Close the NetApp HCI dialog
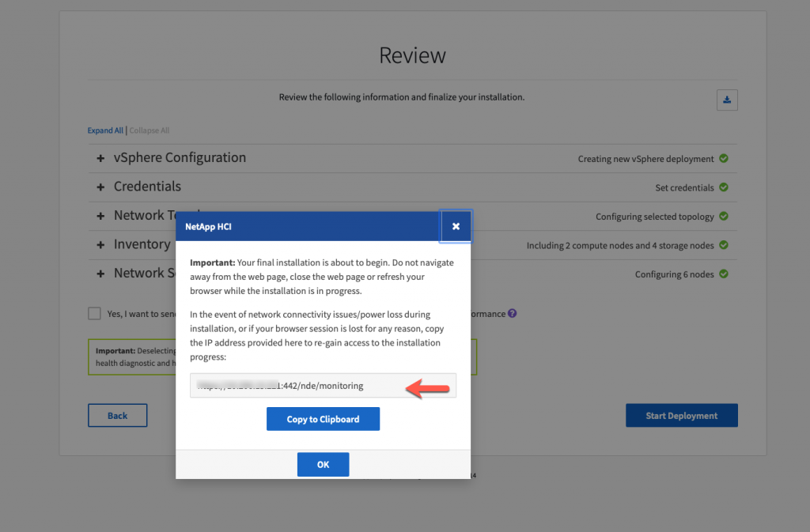This screenshot has height=532, width=810. (x=456, y=226)
